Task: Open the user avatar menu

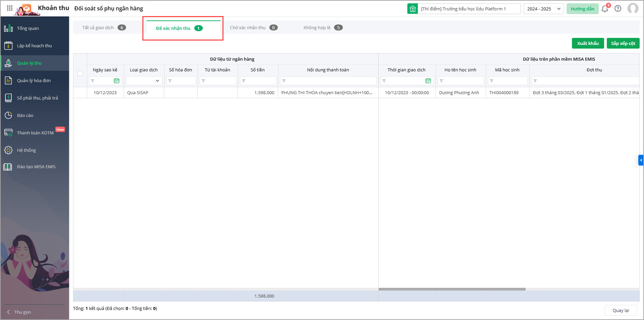Action: [633, 8]
